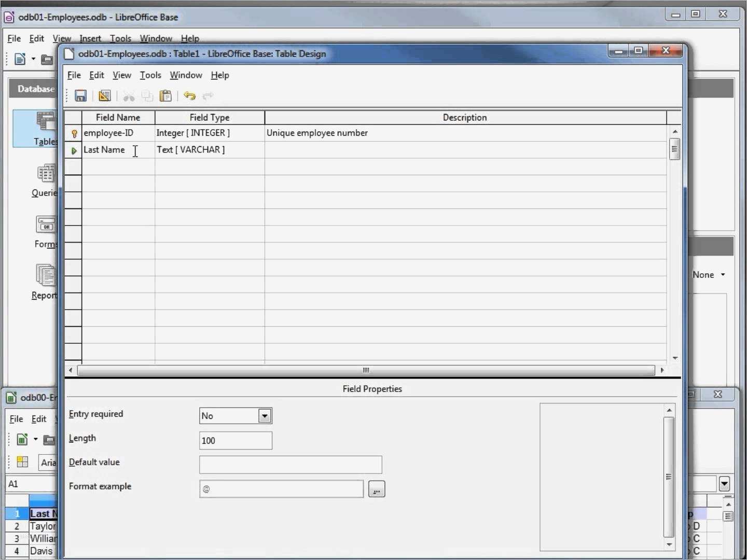Select the Queries icon in Database pane
Viewport: 747px width, 560px height.
point(46,175)
